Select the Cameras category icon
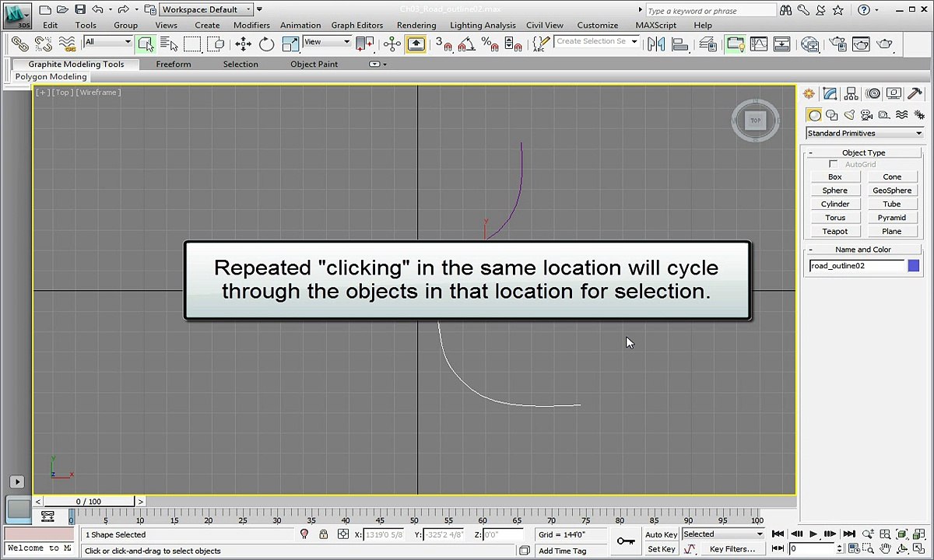This screenshot has width=934, height=560. point(866,115)
